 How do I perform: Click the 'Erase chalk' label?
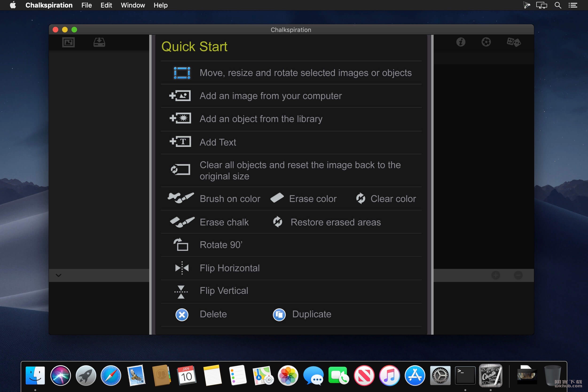[x=224, y=222]
